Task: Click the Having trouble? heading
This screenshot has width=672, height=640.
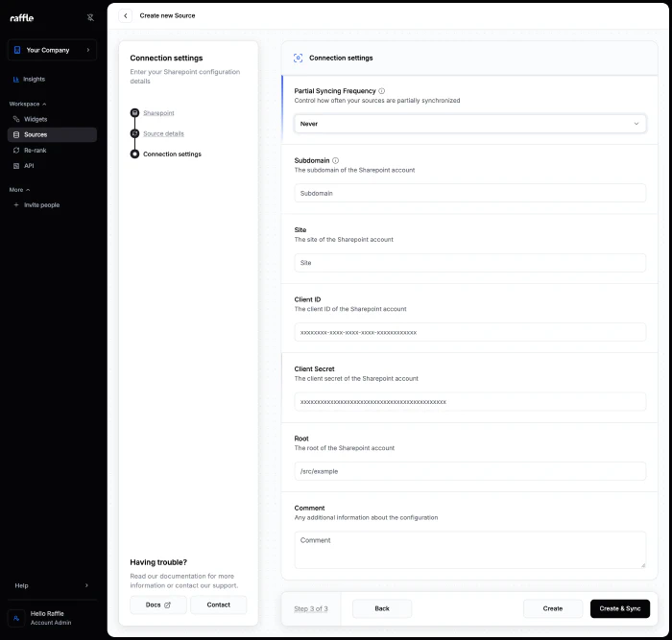Action: click(158, 562)
